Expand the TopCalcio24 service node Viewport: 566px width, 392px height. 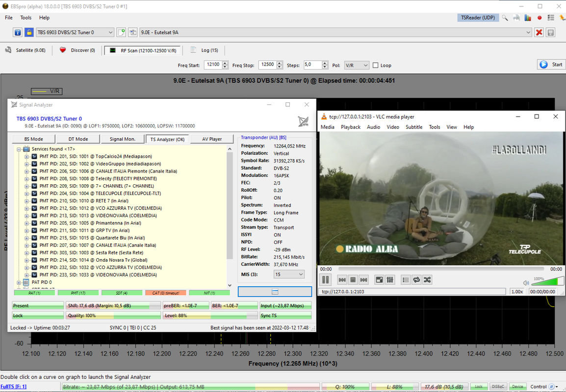tap(26, 156)
